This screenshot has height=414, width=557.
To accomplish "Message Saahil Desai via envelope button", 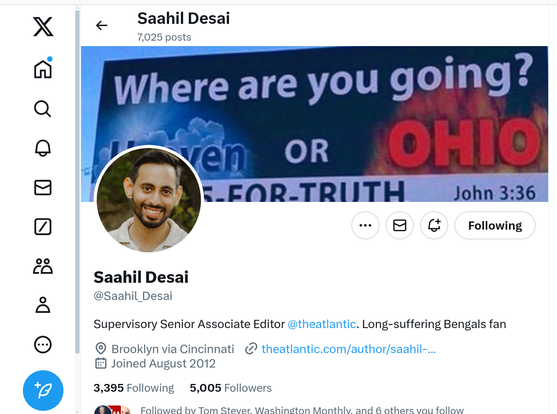I will [x=400, y=225].
